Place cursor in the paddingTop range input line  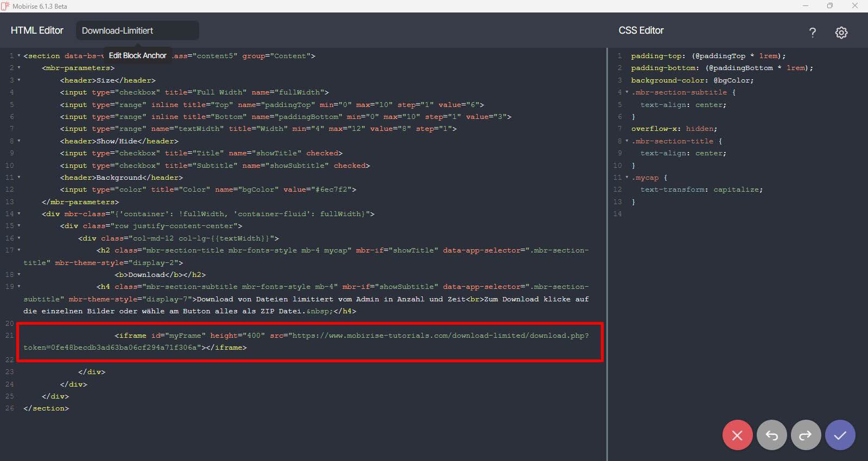coord(272,105)
